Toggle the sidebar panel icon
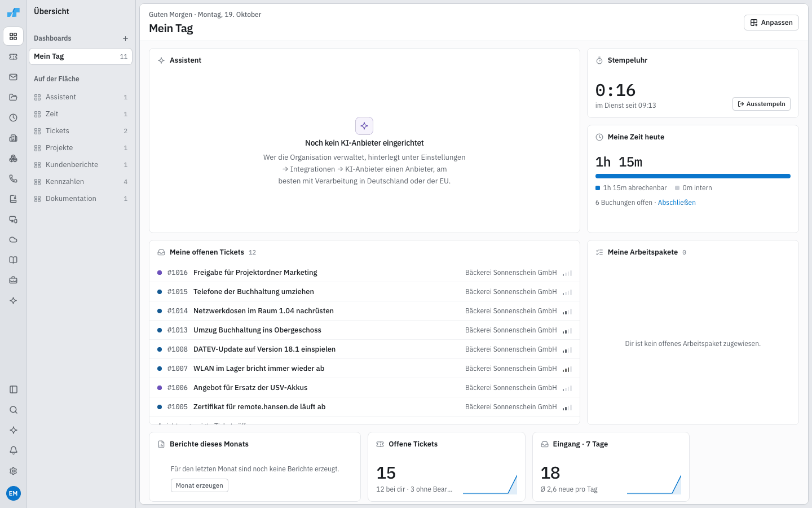This screenshot has width=812, height=508. 14,389
